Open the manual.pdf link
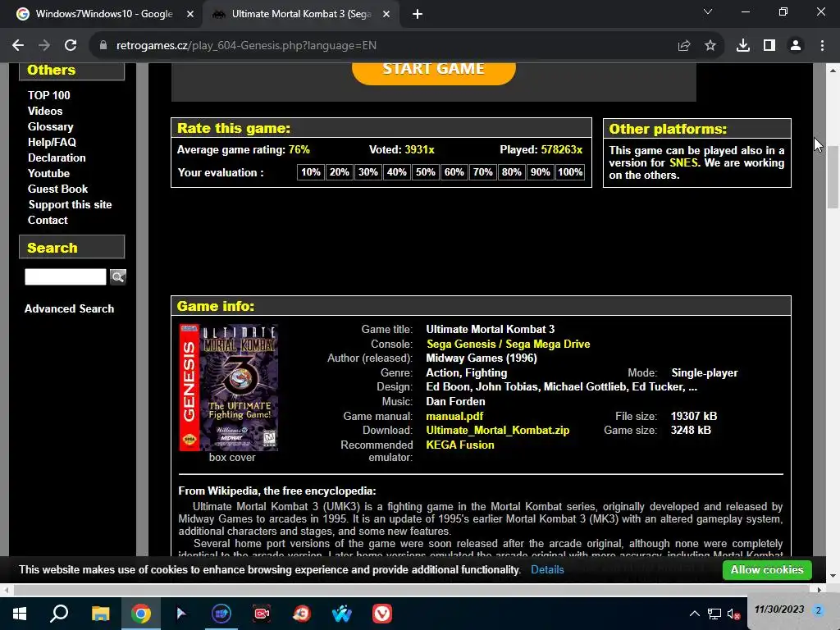Viewport: 840px width, 630px height. pos(454,416)
